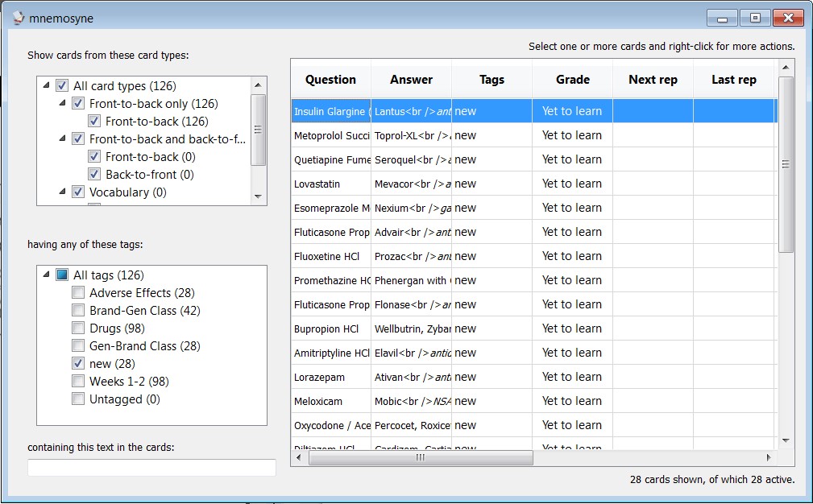Viewport: 813px width, 504px height.
Task: Collapse the All tags tree node
Action: coord(46,275)
